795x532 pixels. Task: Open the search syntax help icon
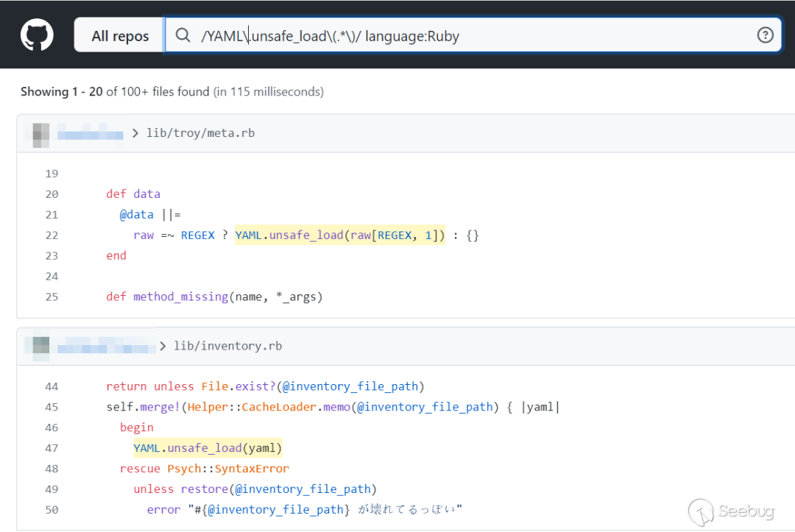pos(766,35)
